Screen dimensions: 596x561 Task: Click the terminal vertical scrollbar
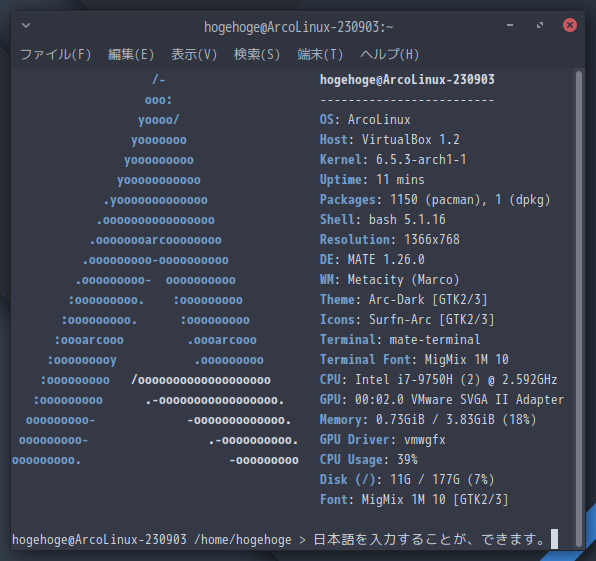point(579,308)
